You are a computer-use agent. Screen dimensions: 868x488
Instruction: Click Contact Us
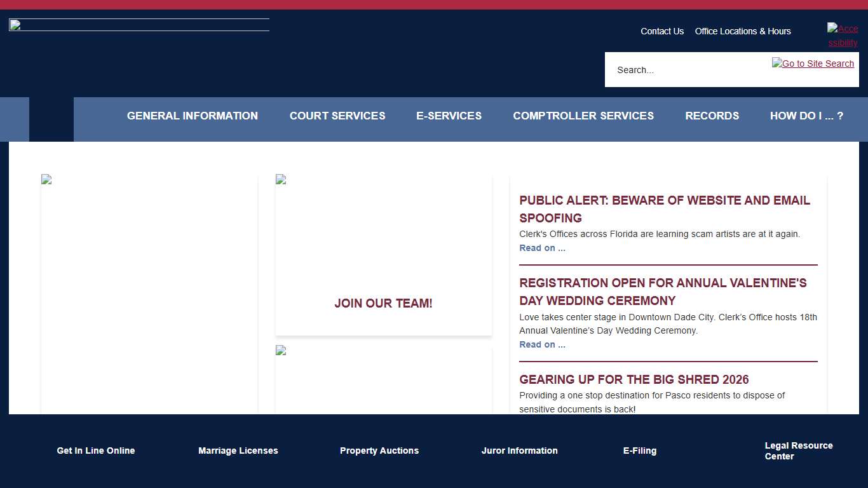[x=662, y=31]
